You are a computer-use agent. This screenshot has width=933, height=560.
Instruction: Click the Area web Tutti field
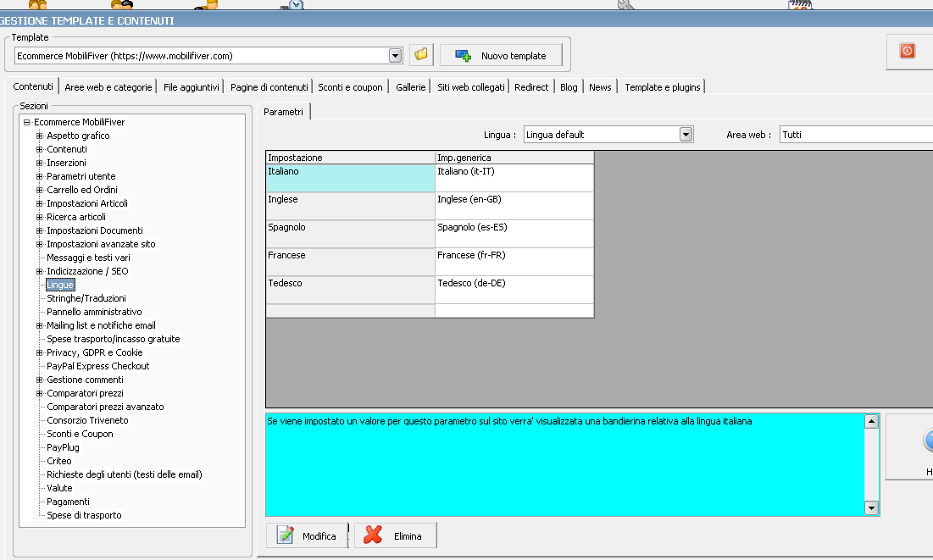[x=856, y=135]
